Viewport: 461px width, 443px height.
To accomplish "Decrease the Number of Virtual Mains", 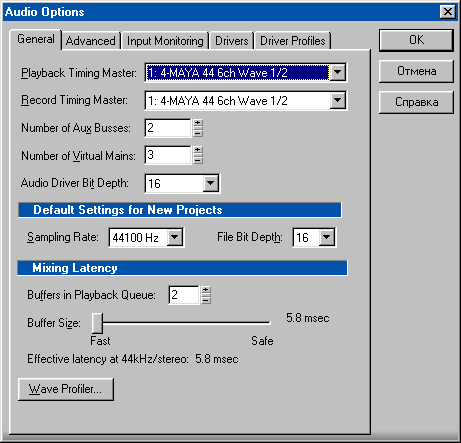I will [x=198, y=160].
